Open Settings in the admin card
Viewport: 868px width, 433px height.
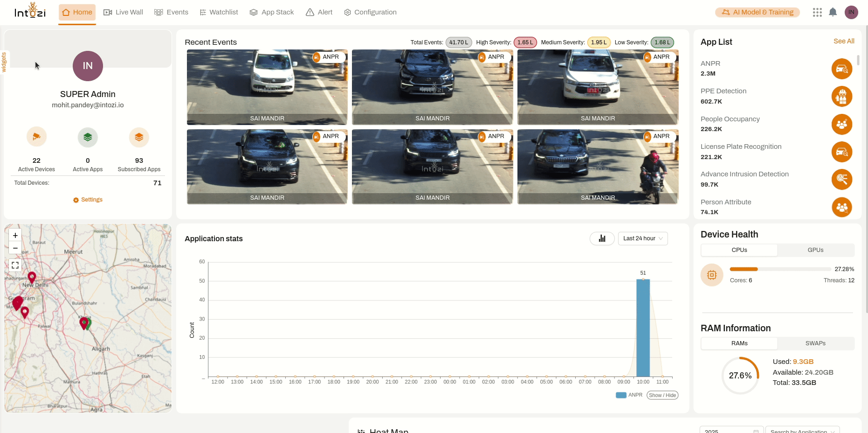tap(88, 199)
